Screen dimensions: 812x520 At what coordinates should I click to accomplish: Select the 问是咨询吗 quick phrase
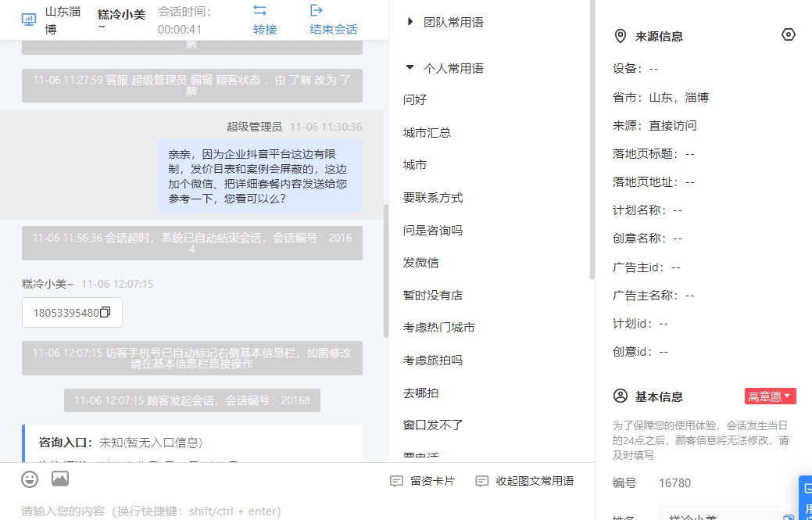pyautogui.click(x=433, y=230)
